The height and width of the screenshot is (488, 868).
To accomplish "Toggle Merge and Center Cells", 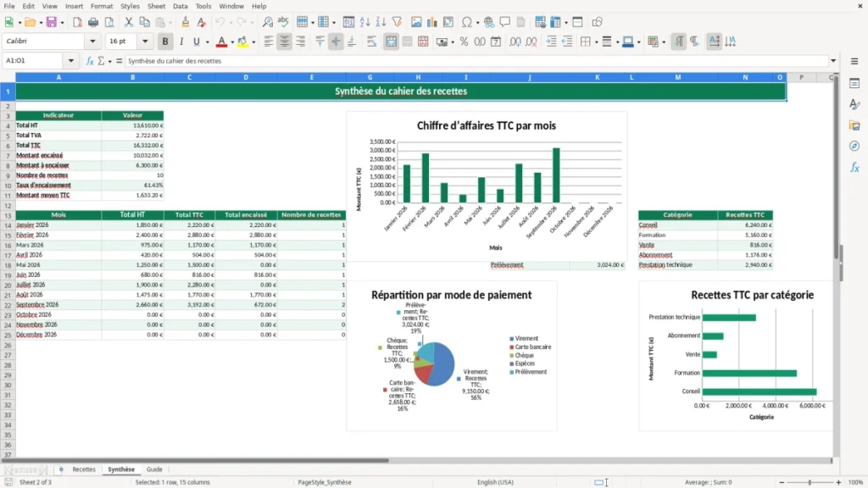I will click(x=391, y=42).
